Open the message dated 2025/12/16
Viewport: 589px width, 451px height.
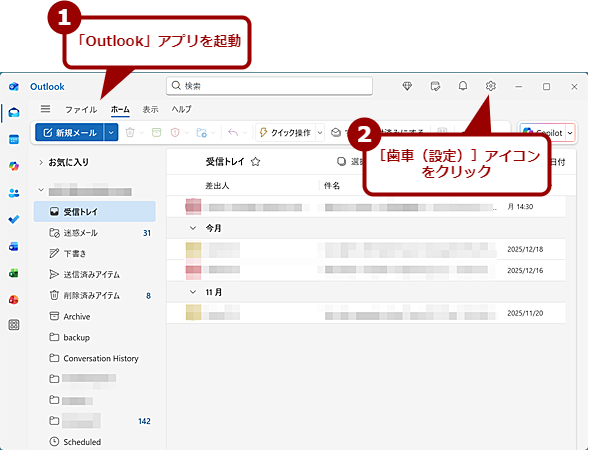366,270
